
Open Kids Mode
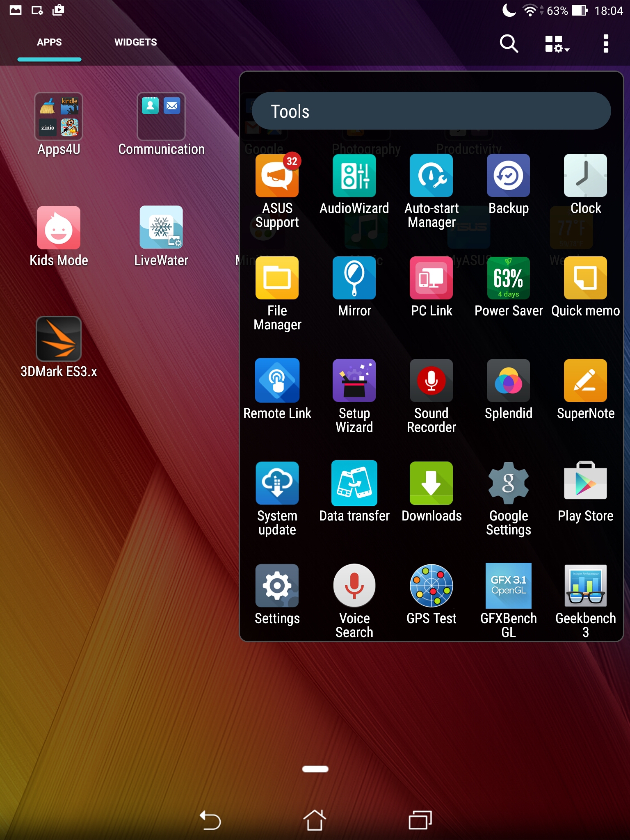pyautogui.click(x=59, y=228)
